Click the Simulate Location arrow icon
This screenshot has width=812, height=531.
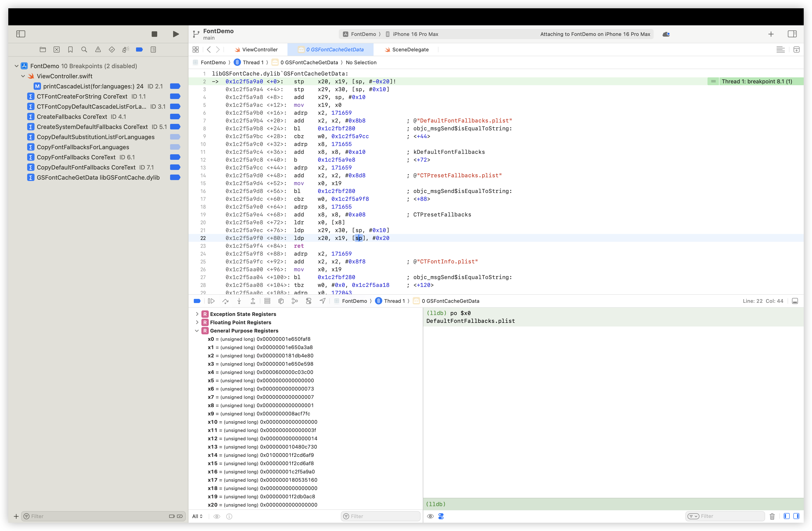pos(322,301)
